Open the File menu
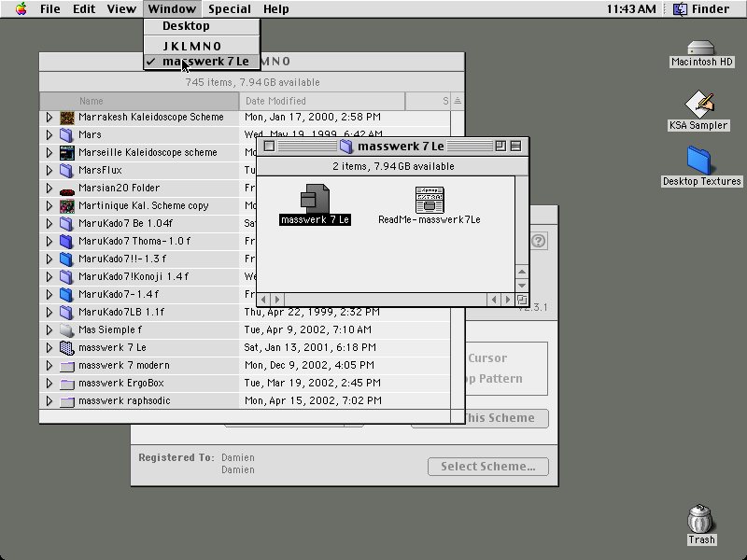This screenshot has height=560, width=747. [x=50, y=9]
